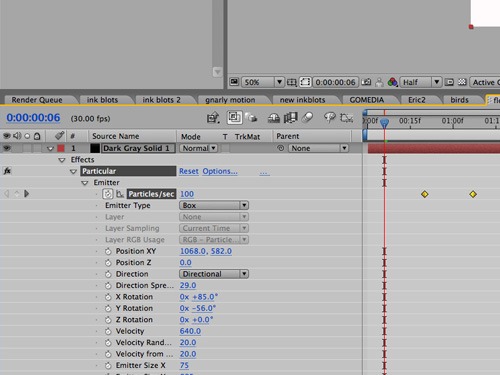Select the Dark Gray Solid 1 layer name
The height and width of the screenshot is (375, 500).
138,148
